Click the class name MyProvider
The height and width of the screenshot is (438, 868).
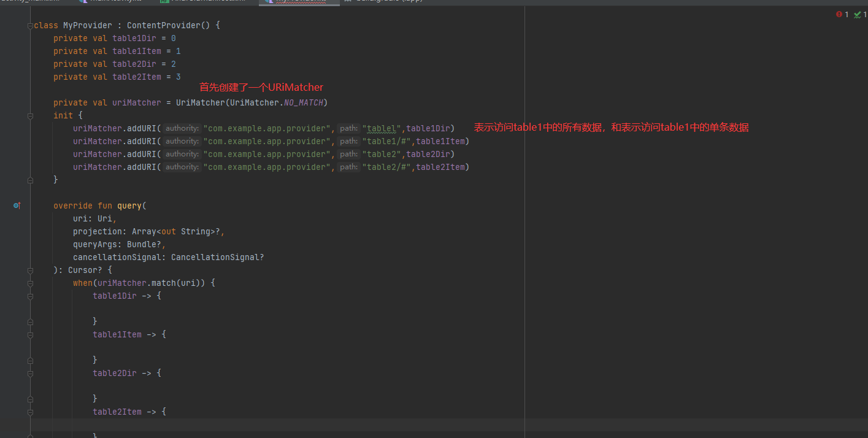pyautogui.click(x=88, y=25)
